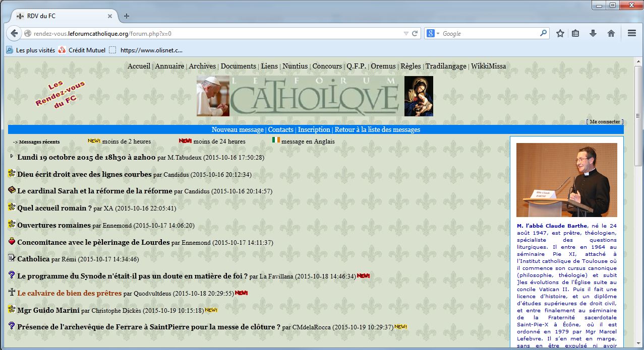Click the vertical page scrollbar thumb
The width and height of the screenshot is (644, 350).
click(638, 116)
